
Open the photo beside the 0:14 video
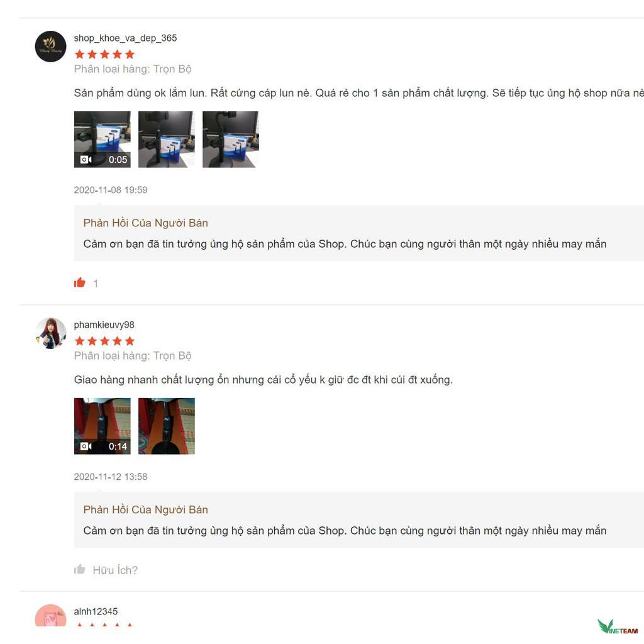tap(166, 426)
